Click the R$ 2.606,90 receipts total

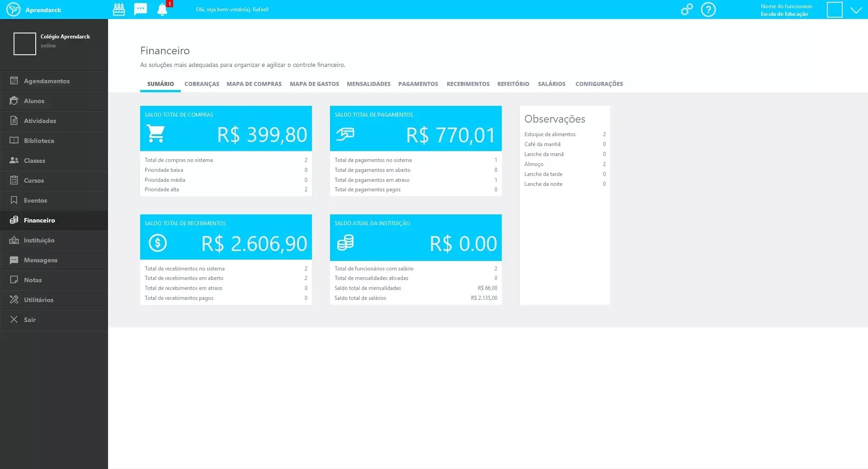pos(254,244)
